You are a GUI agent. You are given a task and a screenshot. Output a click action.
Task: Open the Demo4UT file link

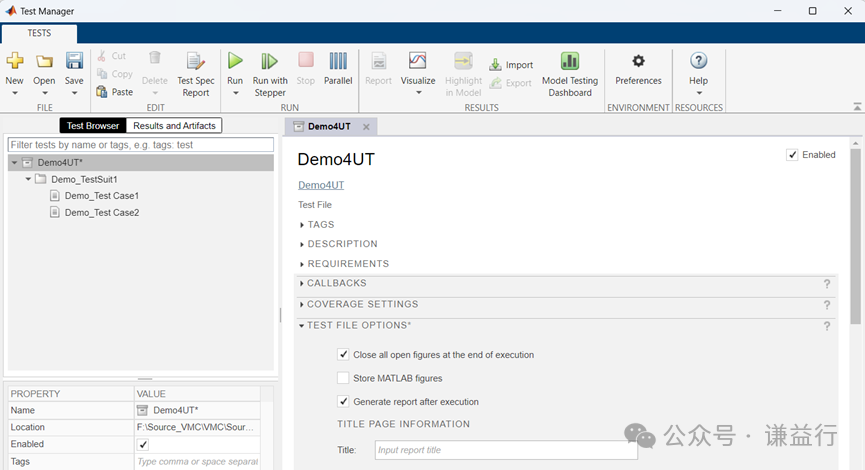[321, 185]
